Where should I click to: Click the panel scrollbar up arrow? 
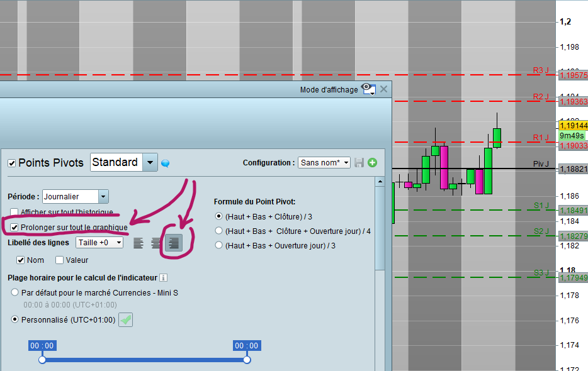point(380,182)
